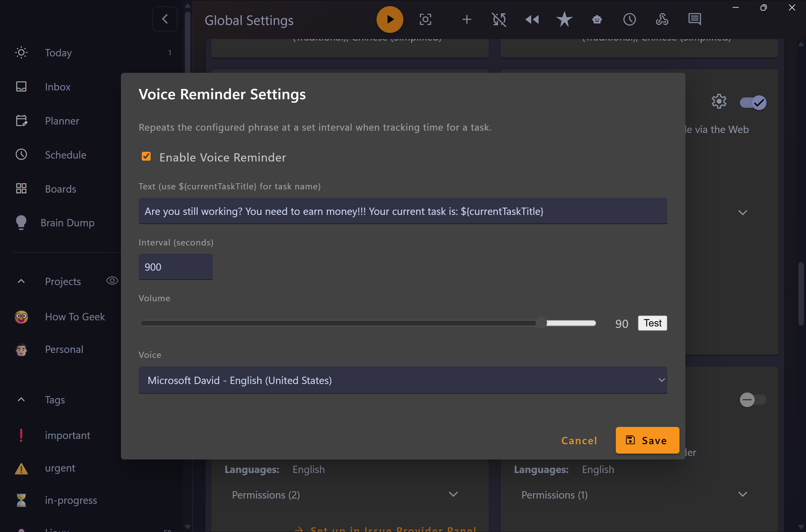Image resolution: width=806 pixels, height=532 pixels.
Task: Select the in-progress tag
Action: point(71,500)
